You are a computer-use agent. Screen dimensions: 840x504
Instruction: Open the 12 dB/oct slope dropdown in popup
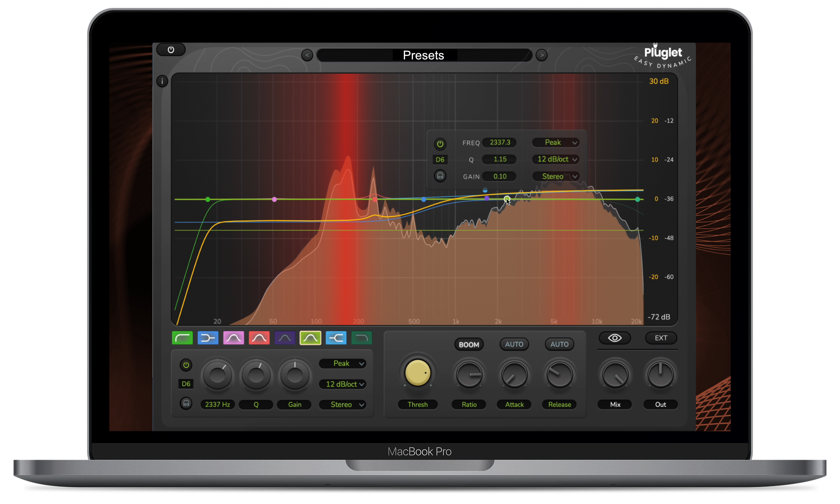[556, 159]
